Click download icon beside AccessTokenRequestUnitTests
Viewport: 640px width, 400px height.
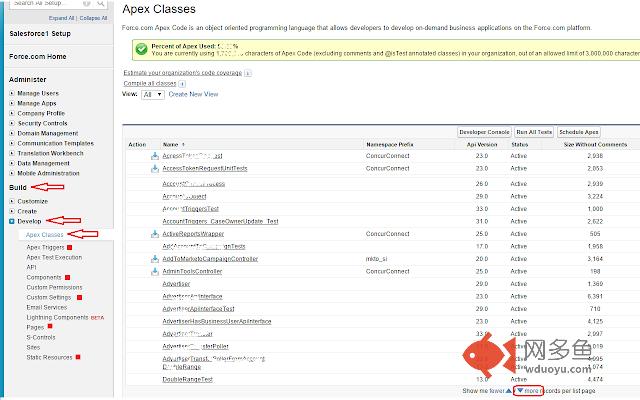155,168
